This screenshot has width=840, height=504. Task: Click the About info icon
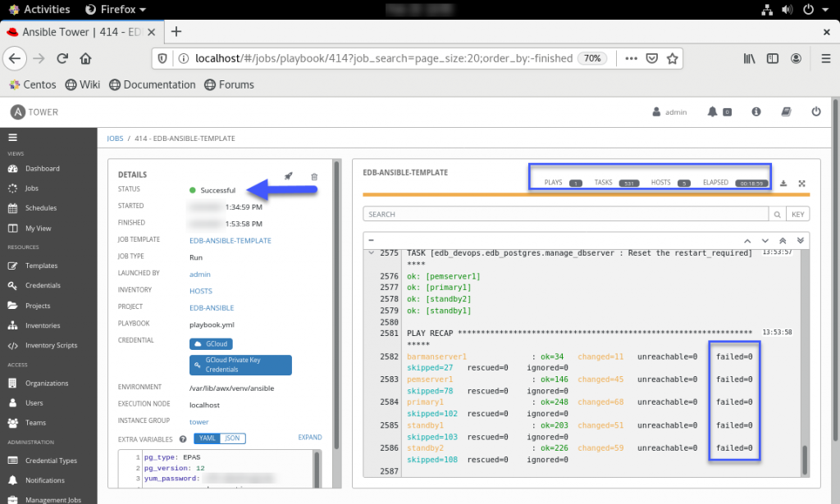click(x=756, y=111)
